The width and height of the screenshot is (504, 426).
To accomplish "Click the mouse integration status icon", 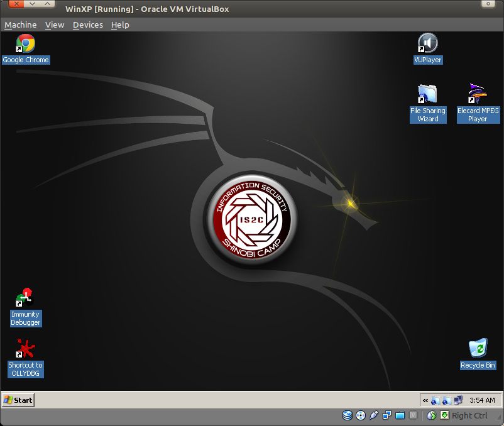I will coord(431,415).
